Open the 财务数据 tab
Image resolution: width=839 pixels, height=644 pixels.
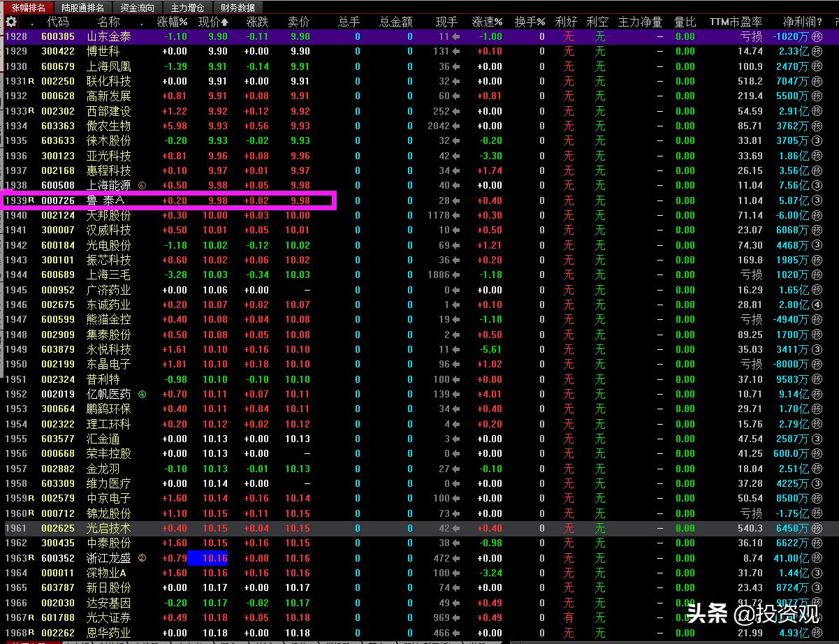pyautogui.click(x=238, y=8)
